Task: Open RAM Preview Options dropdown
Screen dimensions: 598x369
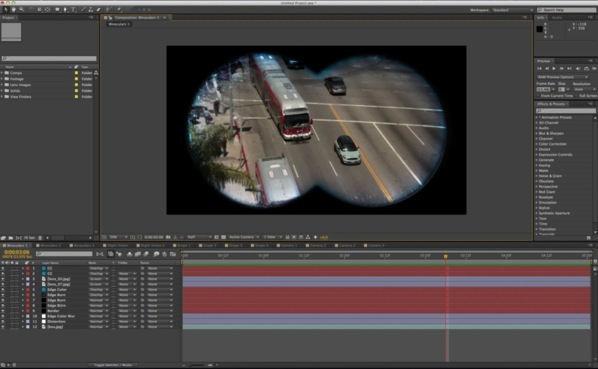Action: pos(563,77)
